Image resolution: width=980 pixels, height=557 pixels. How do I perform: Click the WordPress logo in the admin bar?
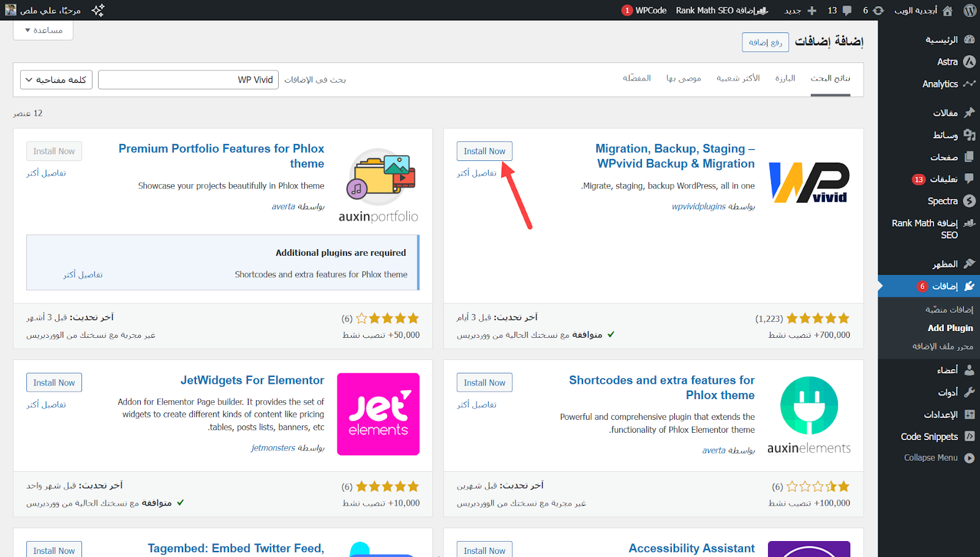(970, 10)
